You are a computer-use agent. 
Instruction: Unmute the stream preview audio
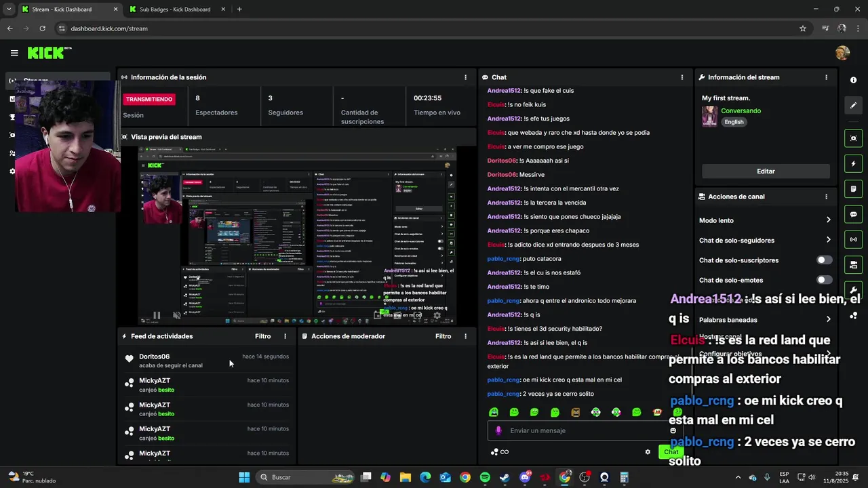click(x=176, y=315)
